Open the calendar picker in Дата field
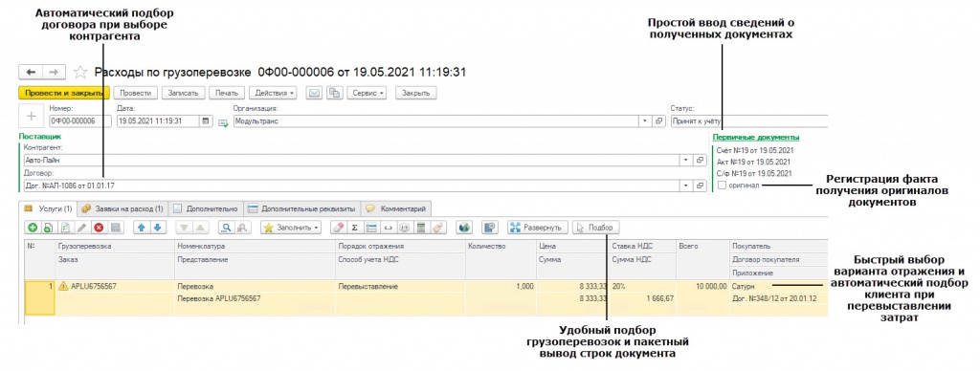The height and width of the screenshot is (371, 980). (x=205, y=121)
